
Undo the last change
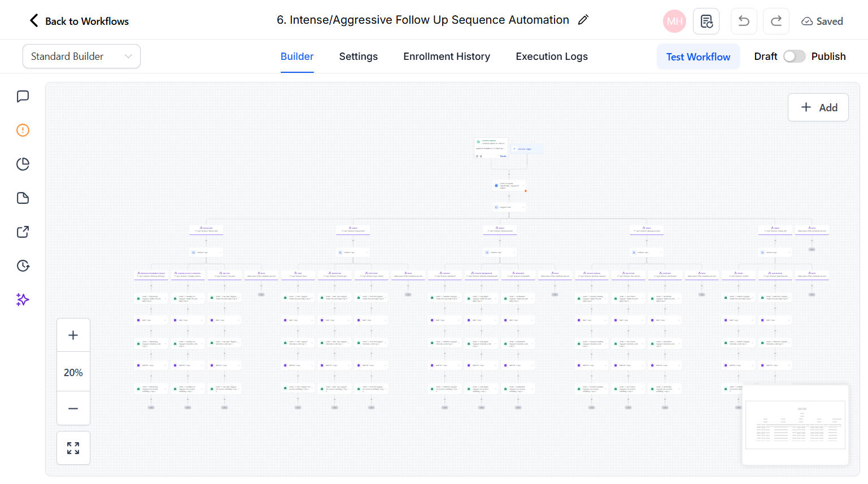744,21
